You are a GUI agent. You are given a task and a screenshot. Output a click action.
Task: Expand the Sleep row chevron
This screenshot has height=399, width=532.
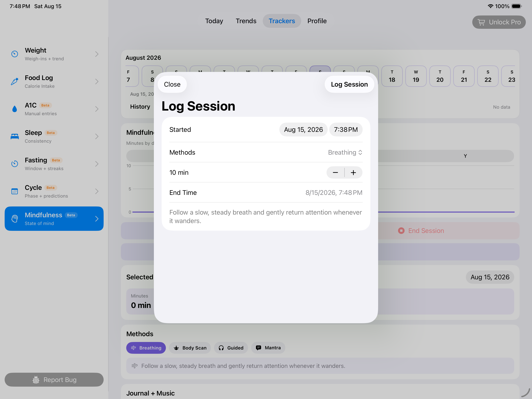pos(97,136)
